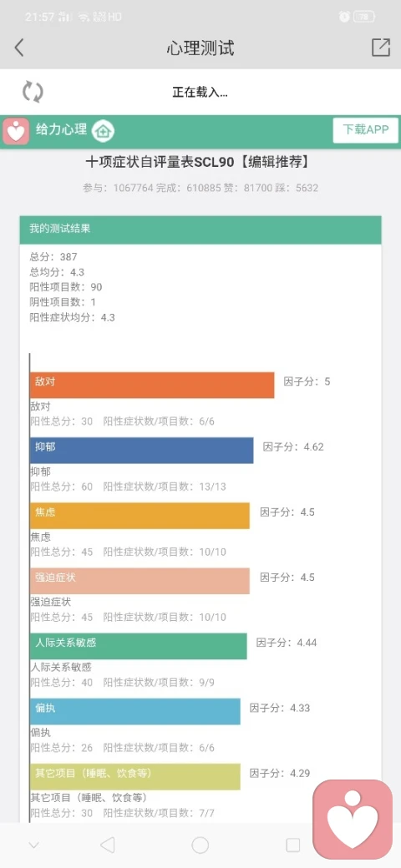Image resolution: width=401 pixels, height=868 pixels.
Task: Tap the Android back navigation triangle
Action: click(108, 845)
